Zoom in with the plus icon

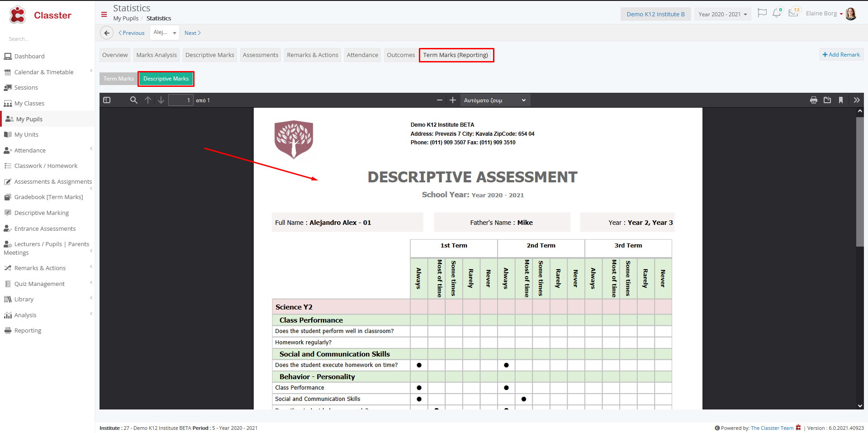coord(452,100)
